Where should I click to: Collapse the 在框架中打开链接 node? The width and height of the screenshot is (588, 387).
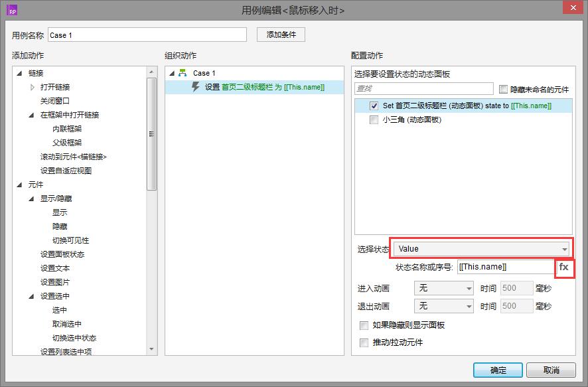pos(31,115)
